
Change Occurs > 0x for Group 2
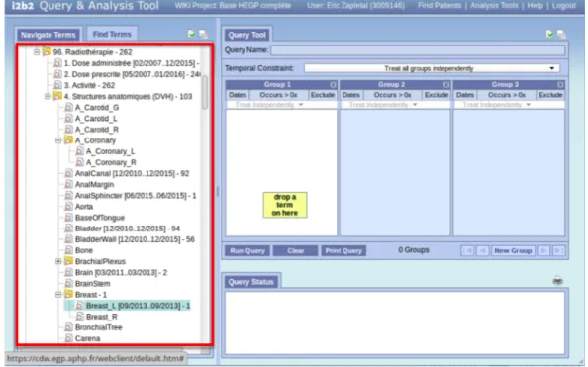(x=392, y=95)
